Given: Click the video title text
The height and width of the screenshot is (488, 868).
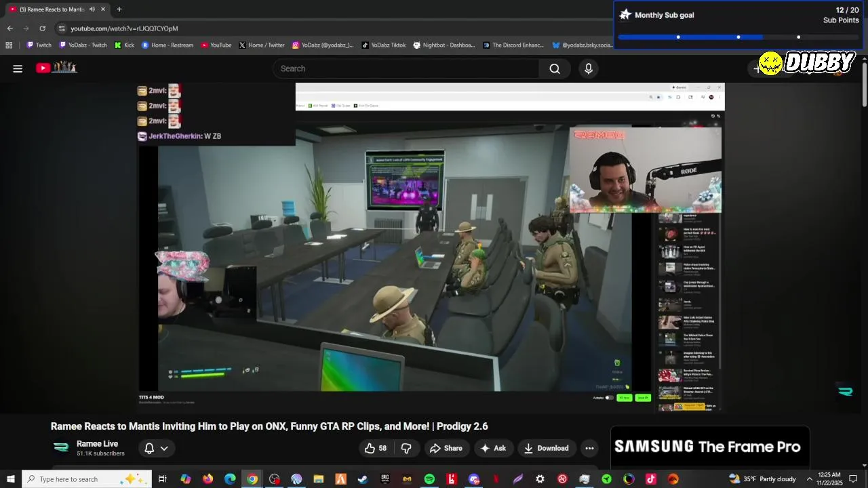Looking at the screenshot, I should coord(269,426).
